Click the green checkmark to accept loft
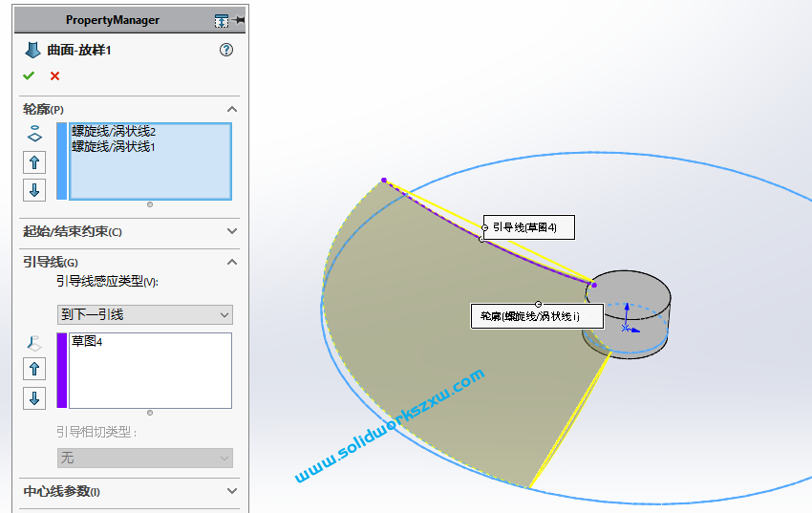 [x=29, y=76]
